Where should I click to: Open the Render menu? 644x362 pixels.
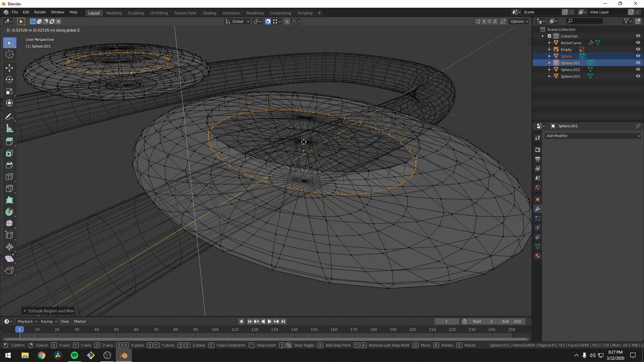point(40,12)
